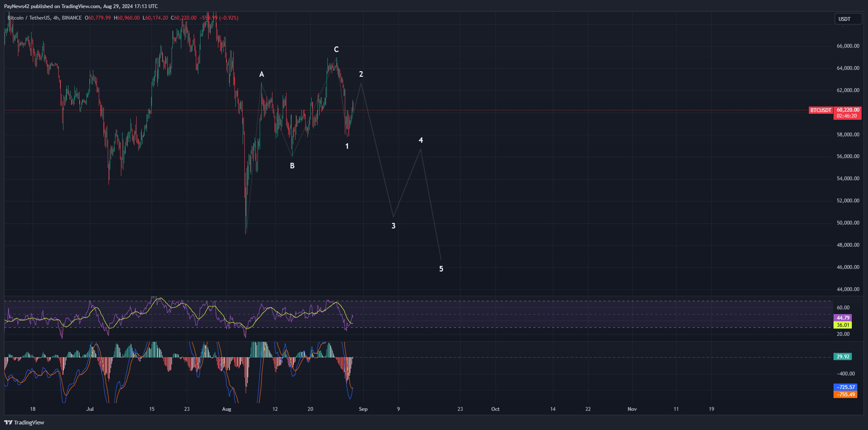Click the MACD value -725.57 label
This screenshot has height=430, width=868.
845,387
